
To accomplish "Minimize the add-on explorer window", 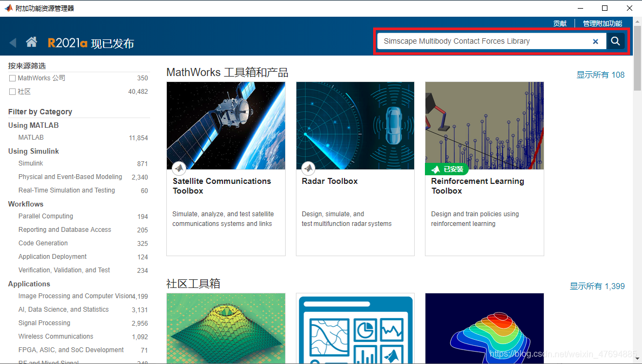I will click(x=580, y=8).
